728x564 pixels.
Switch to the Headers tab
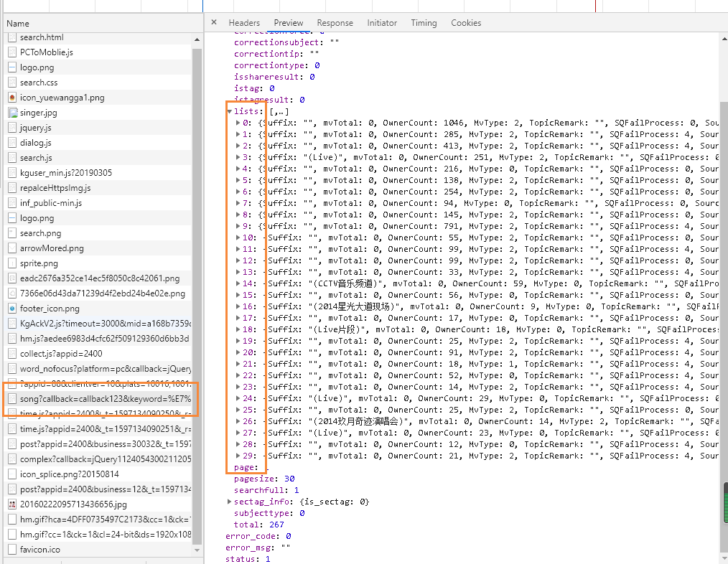[x=244, y=23]
